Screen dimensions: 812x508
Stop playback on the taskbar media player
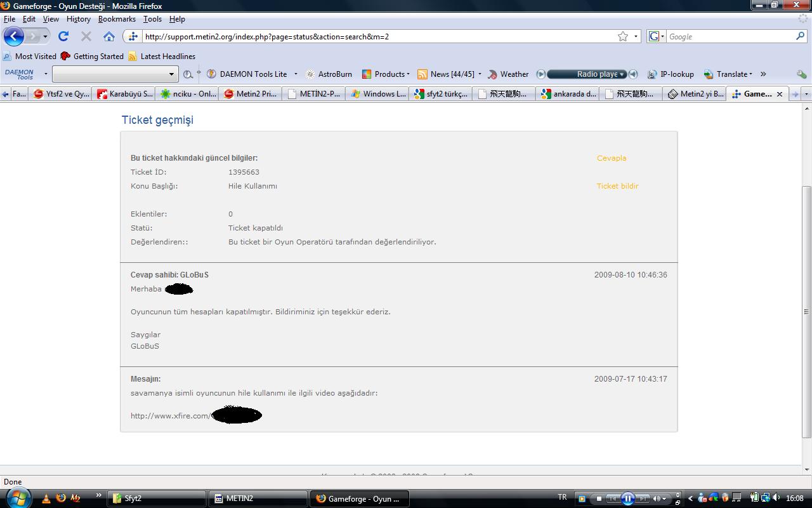pyautogui.click(x=599, y=498)
